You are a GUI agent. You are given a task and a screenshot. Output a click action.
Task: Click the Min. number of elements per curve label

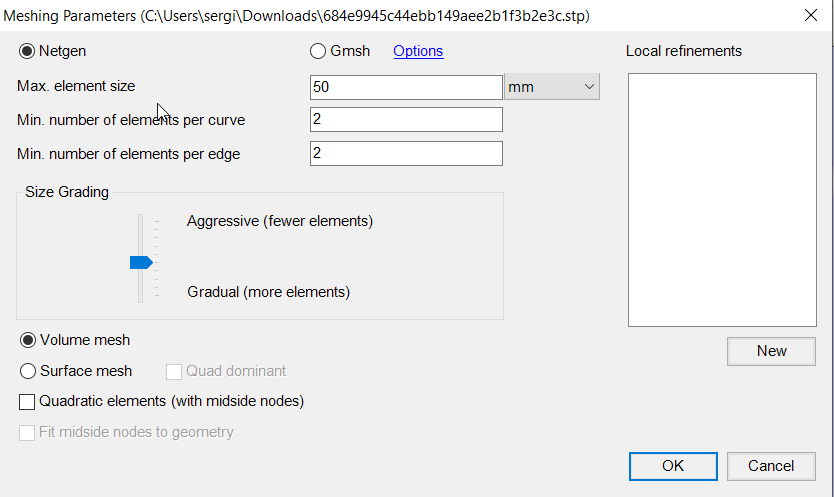[131, 120]
